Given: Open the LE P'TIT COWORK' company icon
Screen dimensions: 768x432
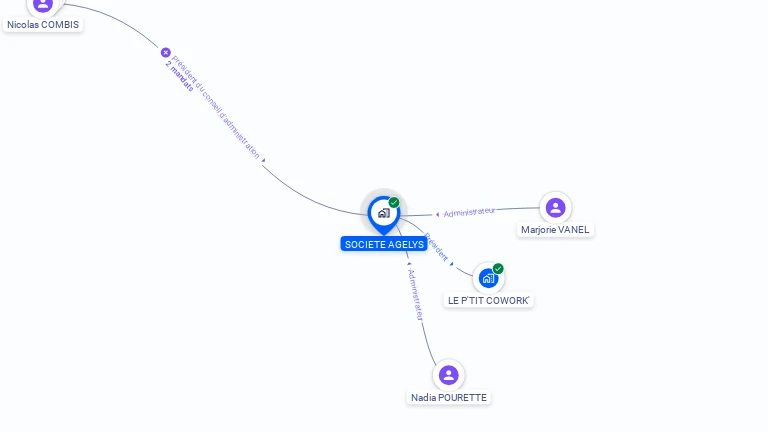Looking at the screenshot, I should tap(488, 278).
